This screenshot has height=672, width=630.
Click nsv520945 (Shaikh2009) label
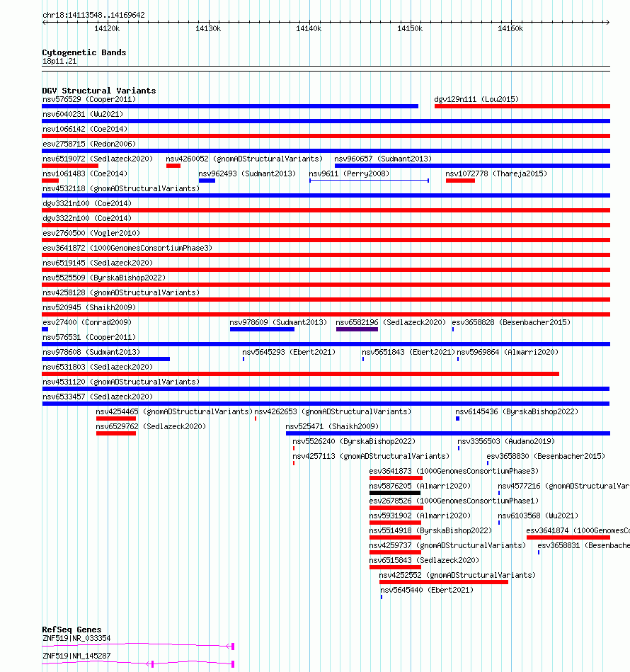[89, 307]
